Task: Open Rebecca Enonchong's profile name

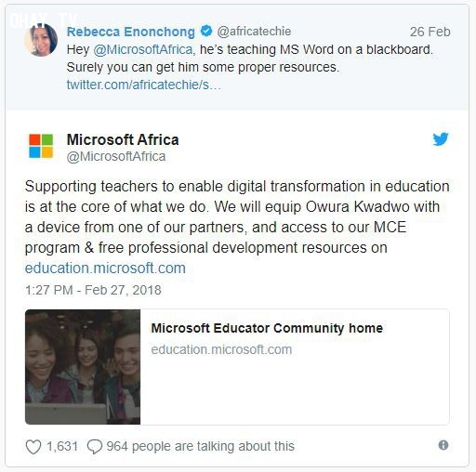Action: [x=131, y=32]
